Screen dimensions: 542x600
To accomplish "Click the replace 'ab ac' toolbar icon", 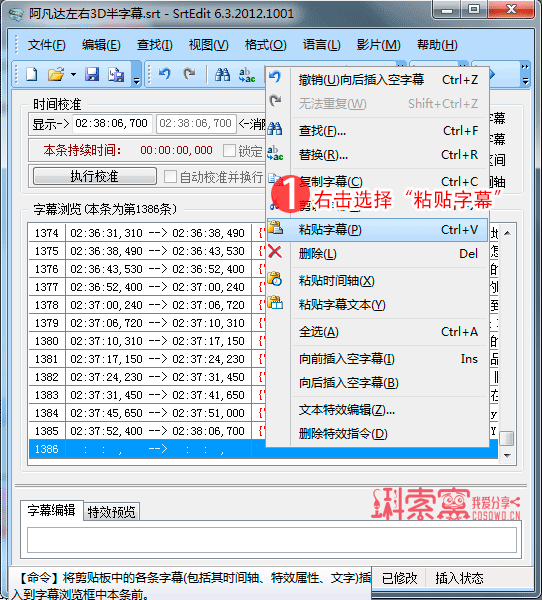I will (x=247, y=75).
